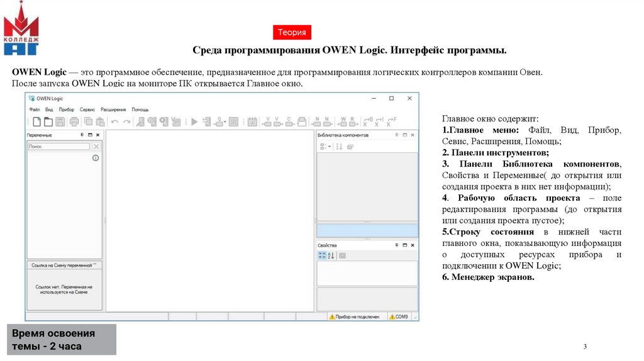Close the Свойства panel
644x361 pixels.
(413, 245)
